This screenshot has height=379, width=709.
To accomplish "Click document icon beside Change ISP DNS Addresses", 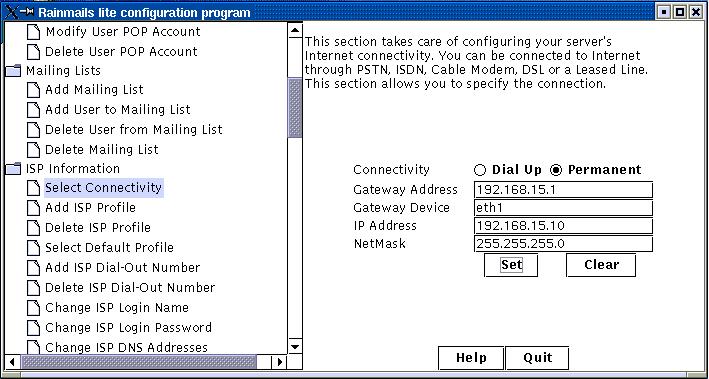I will (x=33, y=347).
